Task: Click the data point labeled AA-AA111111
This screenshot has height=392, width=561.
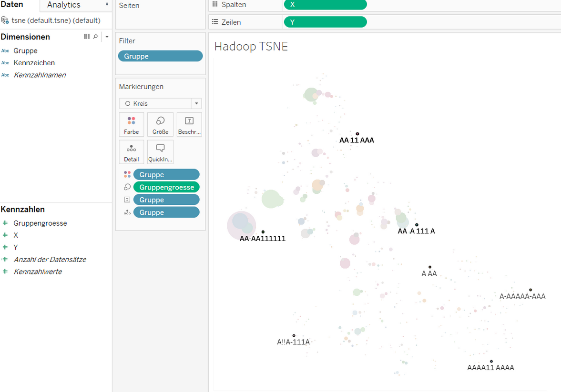Action: pyautogui.click(x=263, y=232)
